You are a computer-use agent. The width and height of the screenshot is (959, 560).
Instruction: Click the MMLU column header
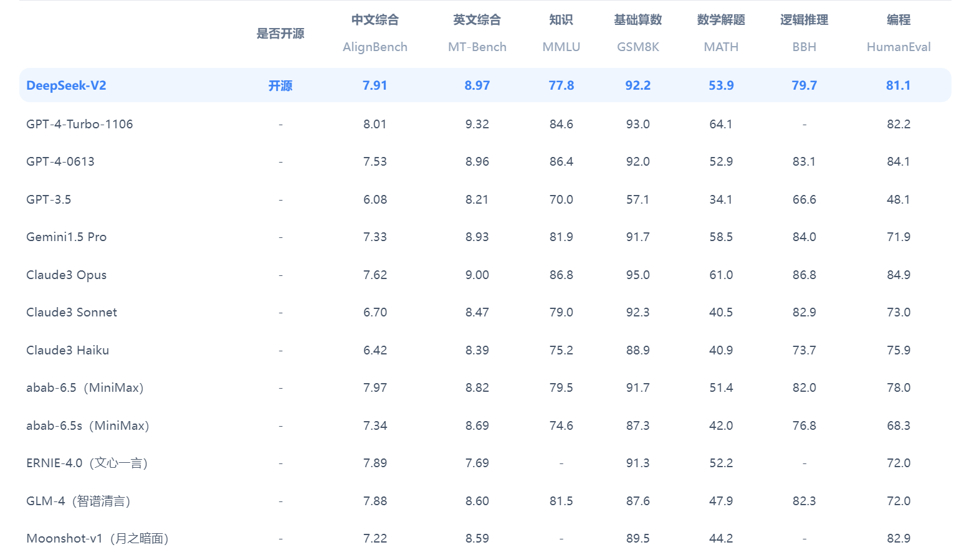click(561, 47)
